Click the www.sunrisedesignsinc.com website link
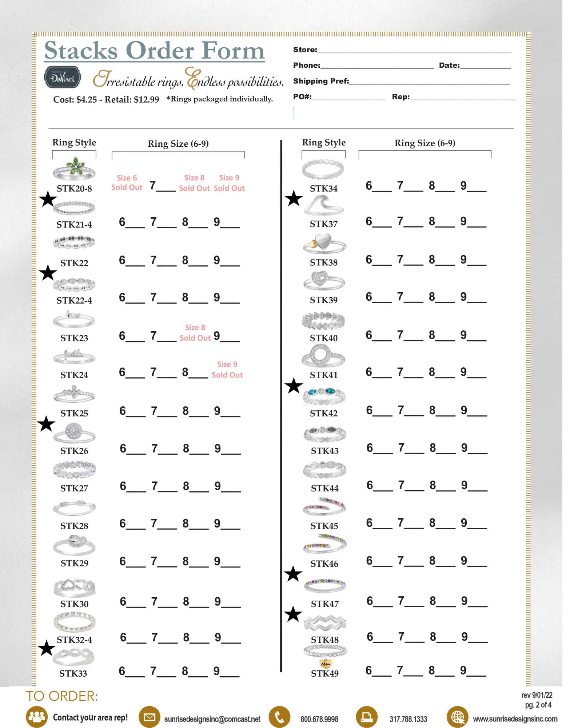586x728 pixels. pos(515,719)
